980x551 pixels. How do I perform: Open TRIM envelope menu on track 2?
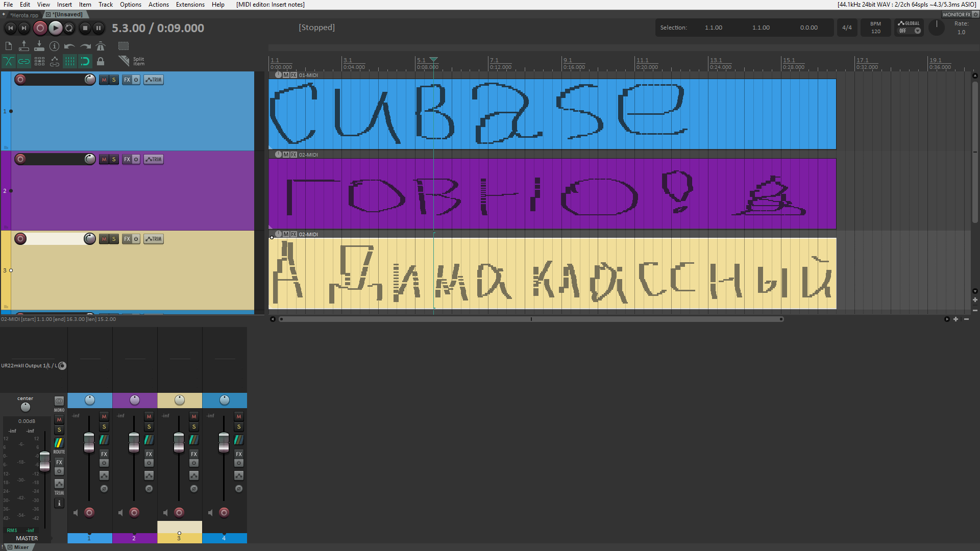coord(154,159)
